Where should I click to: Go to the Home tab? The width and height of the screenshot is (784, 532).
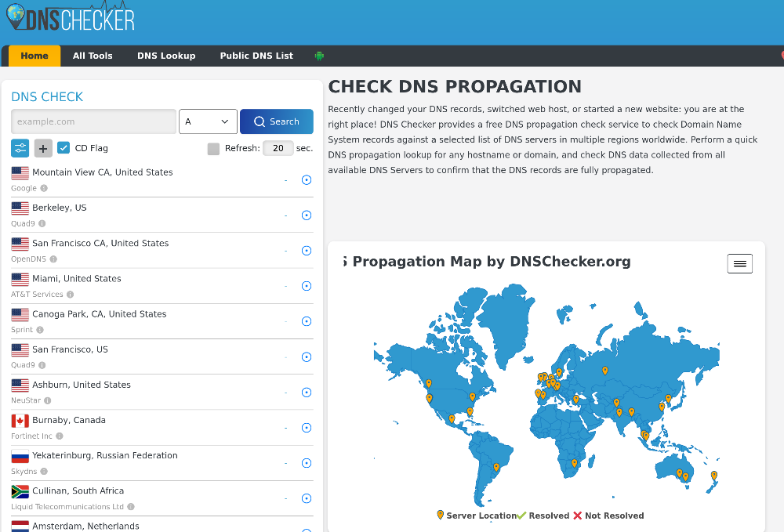[x=34, y=56]
